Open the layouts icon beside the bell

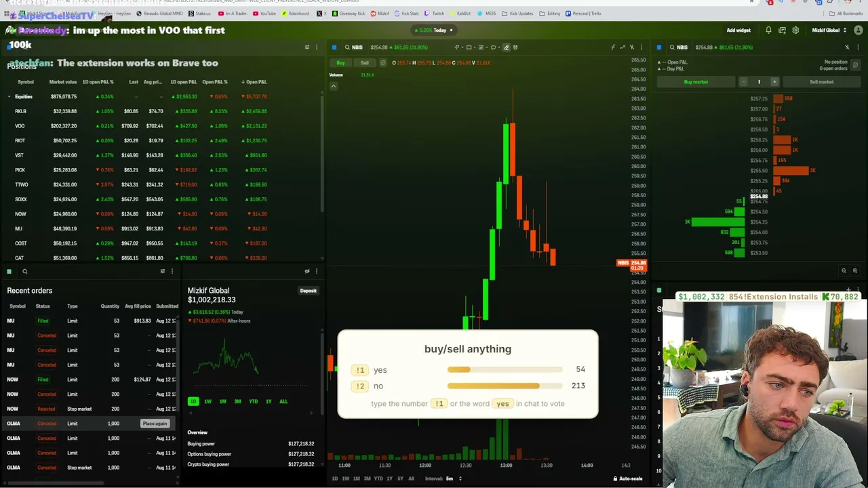[x=782, y=30]
